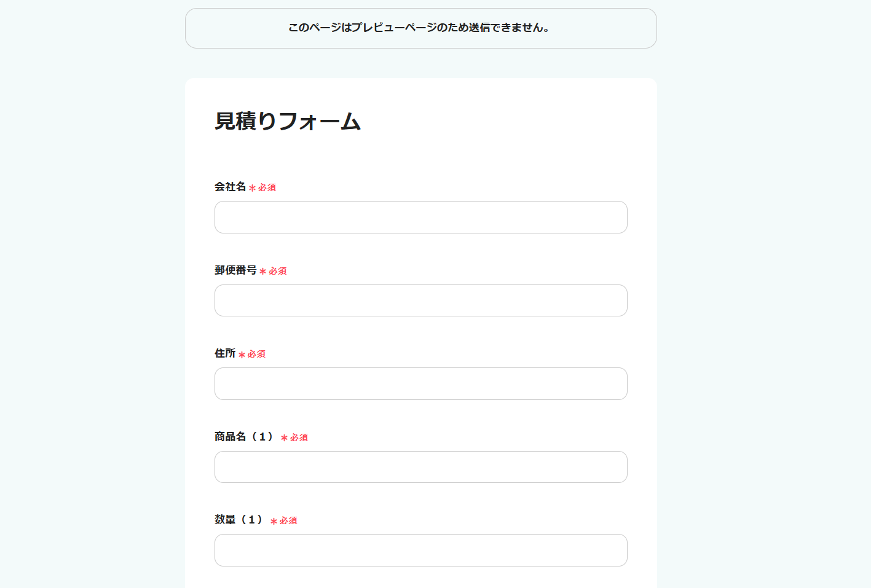Viewport: 871px width, 588px height.
Task: Click into the 商品名（1） input field
Action: click(x=420, y=467)
